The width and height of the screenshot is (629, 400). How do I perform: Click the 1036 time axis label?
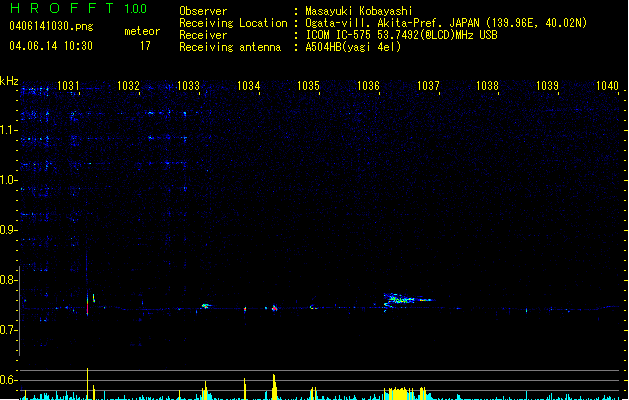pyautogui.click(x=368, y=86)
